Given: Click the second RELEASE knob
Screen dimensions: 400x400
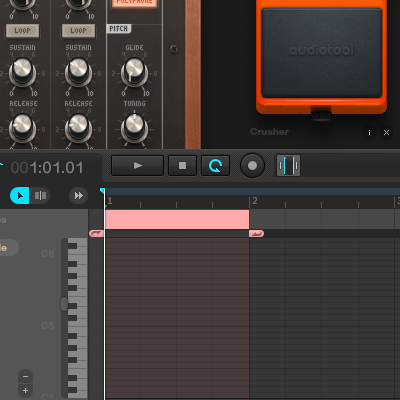Looking at the screenshot, I should (x=78, y=128).
